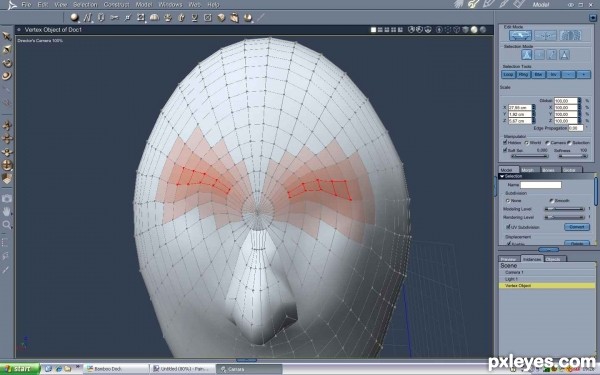Click the Loop selection button

pyautogui.click(x=508, y=75)
